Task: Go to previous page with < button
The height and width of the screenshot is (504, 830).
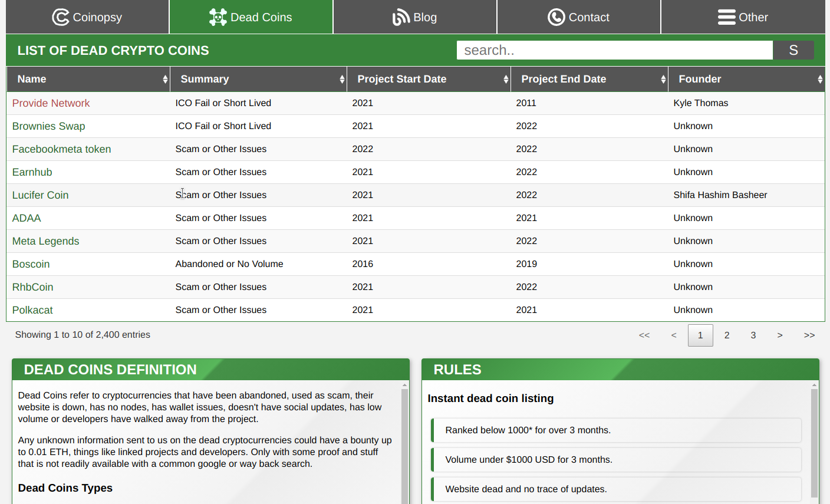Action: 674,335
